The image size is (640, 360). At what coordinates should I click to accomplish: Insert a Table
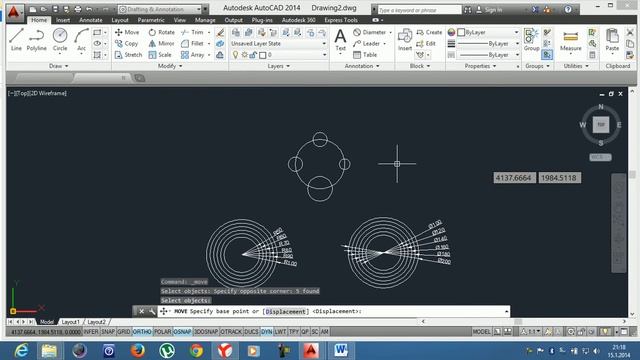[x=365, y=55]
